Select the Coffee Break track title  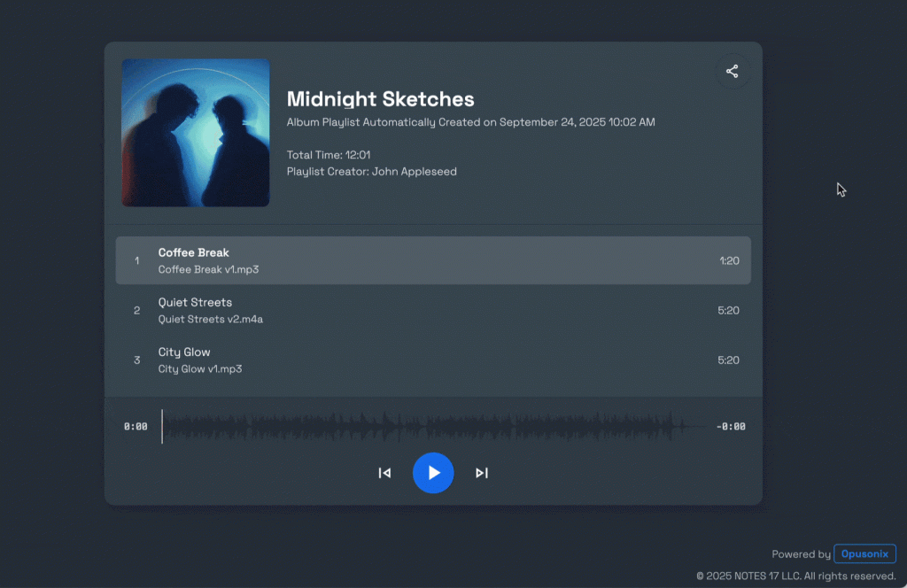click(193, 252)
